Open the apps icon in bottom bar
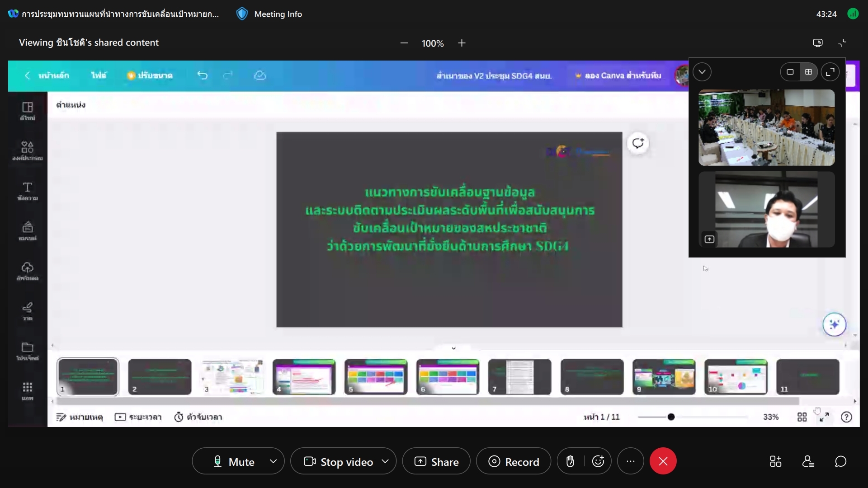Screen dimensions: 868x488 (x=775, y=461)
